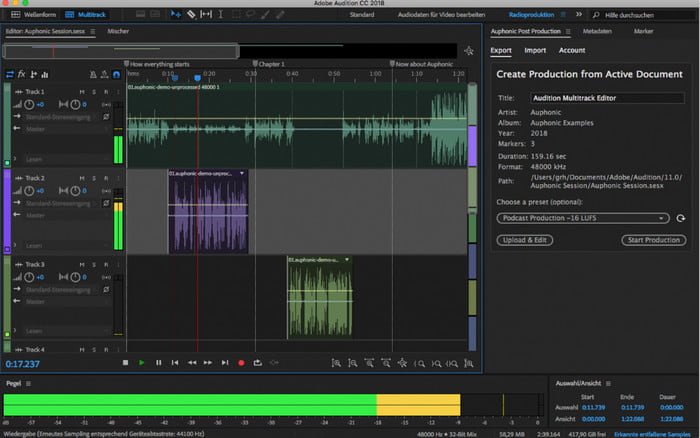700x438 pixels.
Task: Mute Track 1 with M button
Action: pos(82,92)
